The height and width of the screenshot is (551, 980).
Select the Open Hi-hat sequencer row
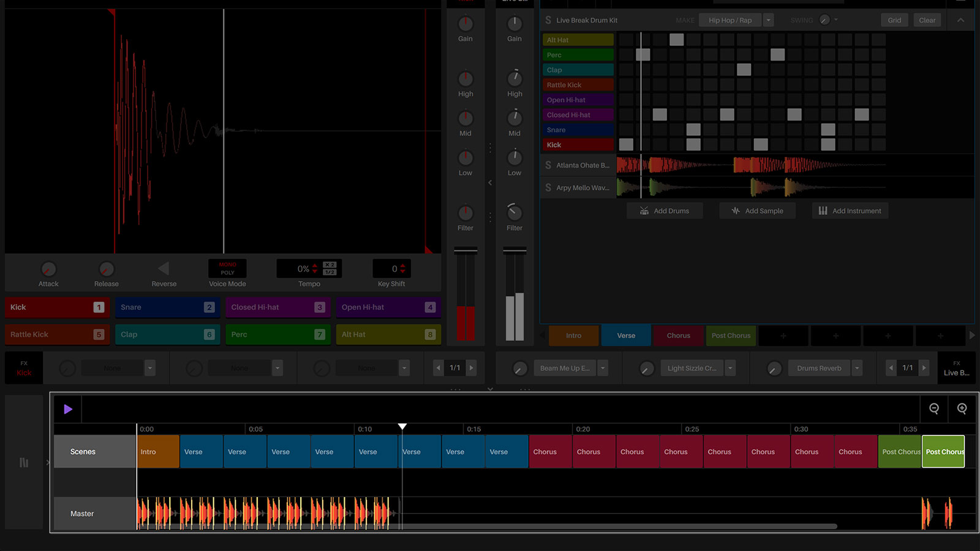[x=578, y=100]
